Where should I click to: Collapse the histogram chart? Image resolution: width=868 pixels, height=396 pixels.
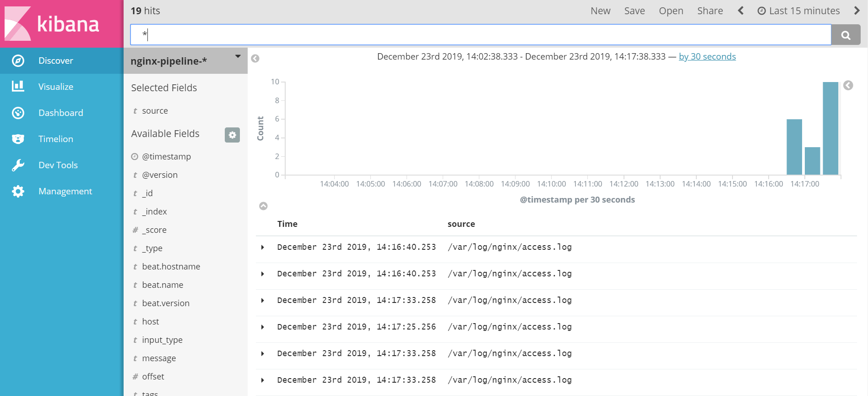263,206
